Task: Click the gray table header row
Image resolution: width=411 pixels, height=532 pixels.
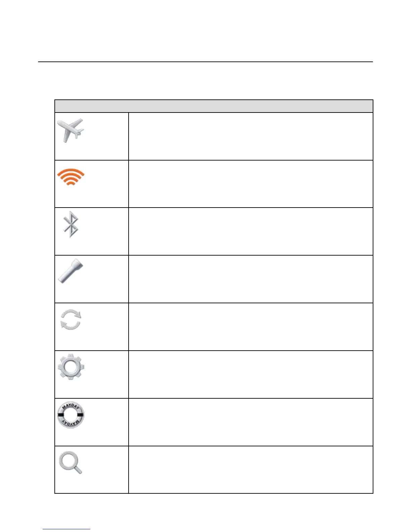Action: pyautogui.click(x=214, y=106)
